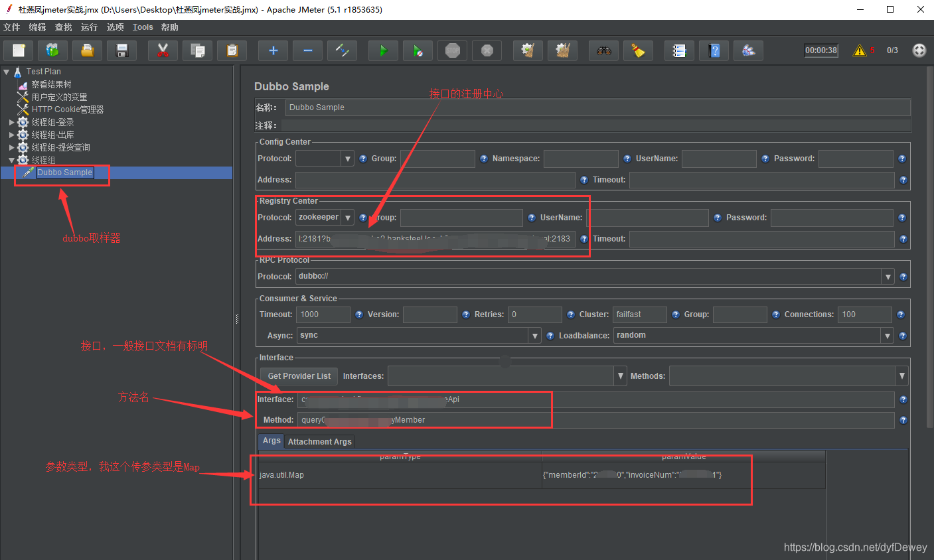This screenshot has width=934, height=560.
Task: Open Config Center Protocol dropdown
Action: [x=348, y=159]
